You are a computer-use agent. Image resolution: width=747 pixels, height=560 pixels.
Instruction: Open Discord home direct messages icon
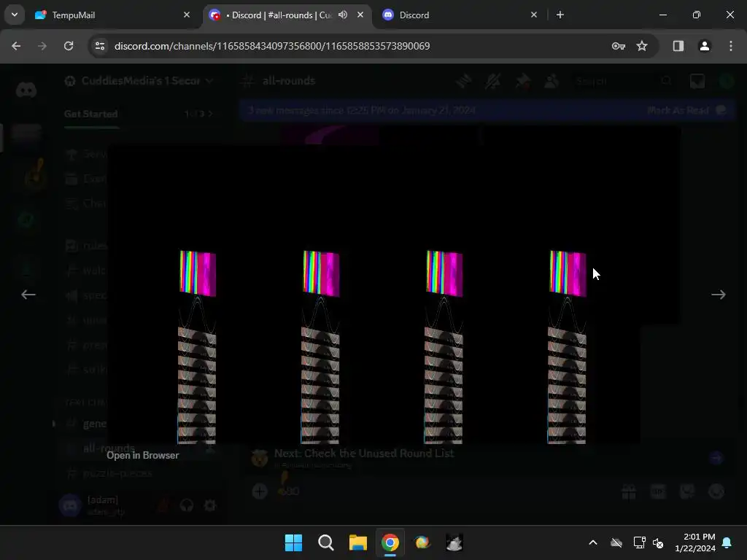(26, 90)
